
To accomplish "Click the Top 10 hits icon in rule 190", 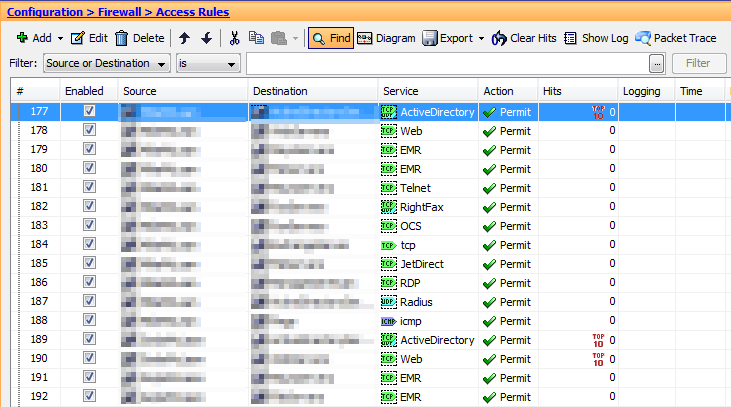I will (598, 359).
